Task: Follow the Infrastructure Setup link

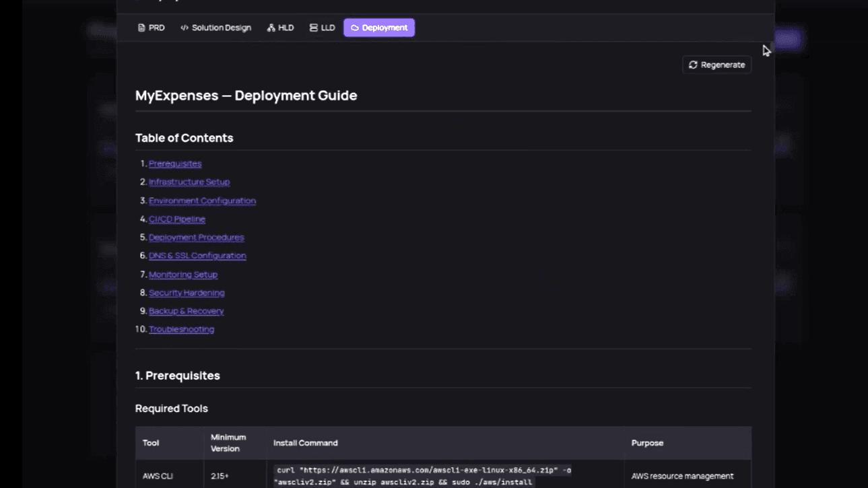Action: [189, 182]
